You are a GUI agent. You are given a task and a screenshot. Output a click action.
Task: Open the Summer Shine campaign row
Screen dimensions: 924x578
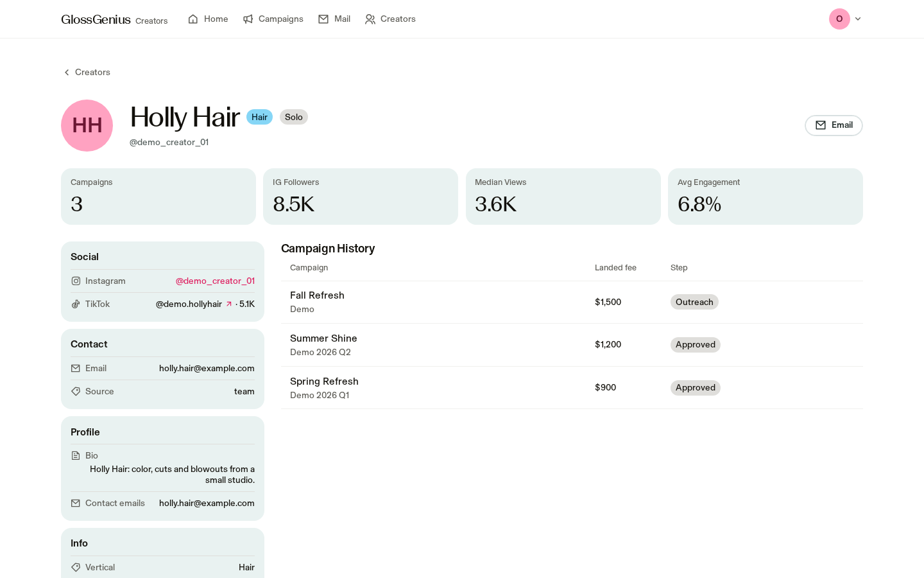(572, 345)
